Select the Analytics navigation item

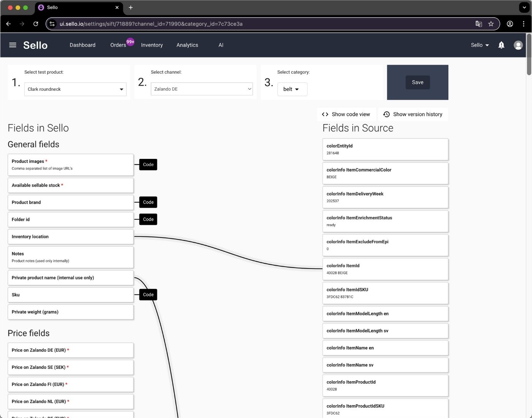click(x=187, y=45)
